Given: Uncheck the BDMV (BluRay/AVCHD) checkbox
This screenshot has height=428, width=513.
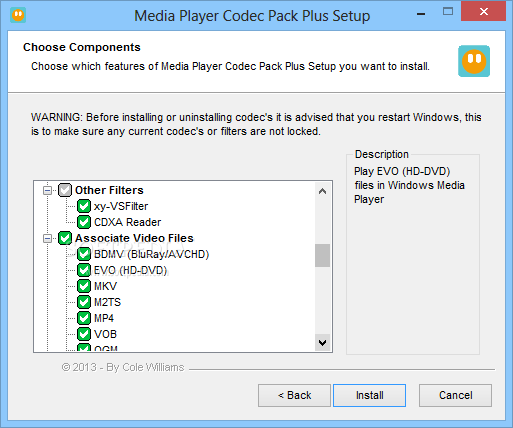Looking at the screenshot, I should click(84, 254).
